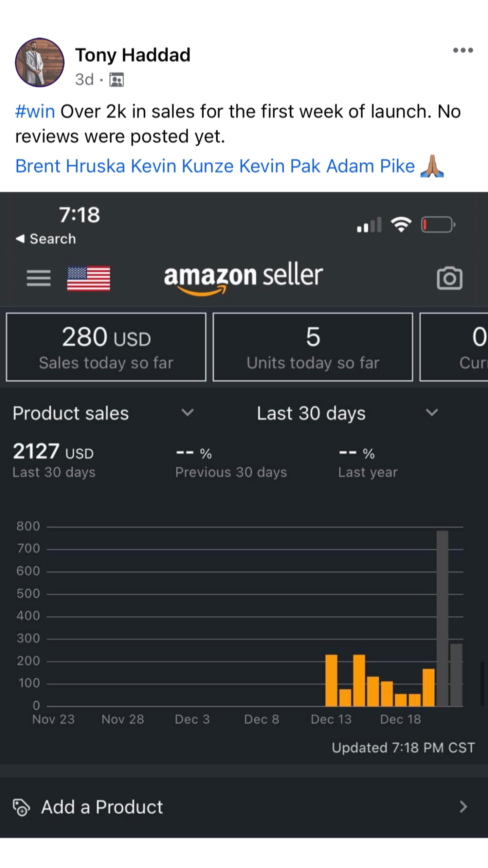Tap the back arrow to Search
488x868 pixels.
[x=20, y=239]
